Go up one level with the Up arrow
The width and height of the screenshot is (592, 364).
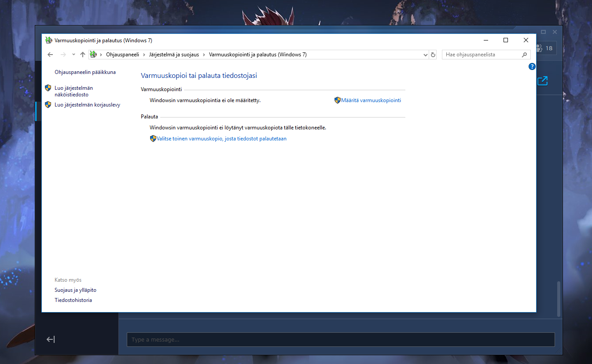pyautogui.click(x=83, y=55)
